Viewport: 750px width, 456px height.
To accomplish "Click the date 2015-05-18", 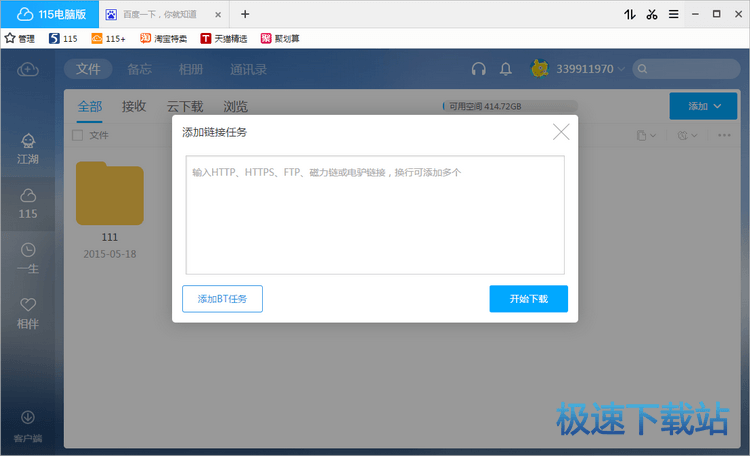I will click(110, 254).
